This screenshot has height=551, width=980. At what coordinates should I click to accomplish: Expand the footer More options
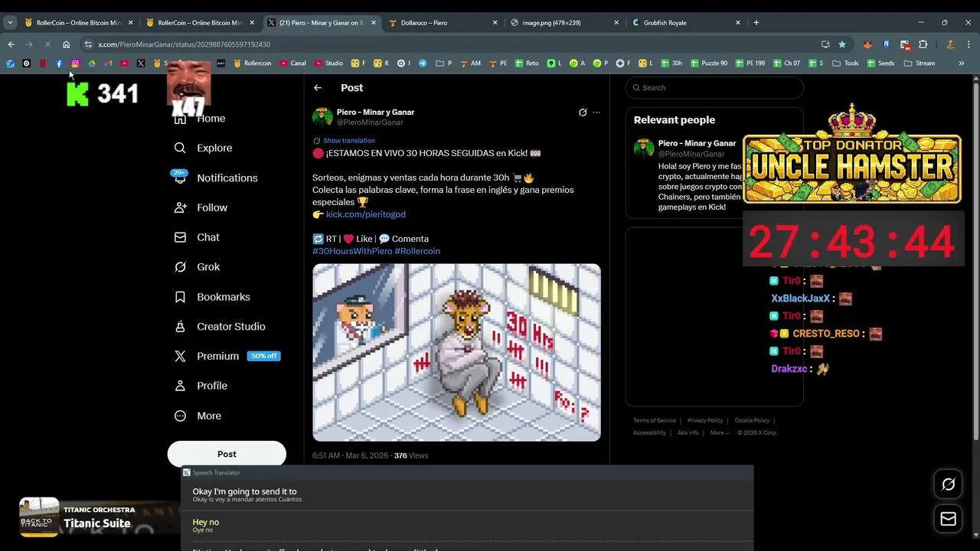click(x=719, y=432)
